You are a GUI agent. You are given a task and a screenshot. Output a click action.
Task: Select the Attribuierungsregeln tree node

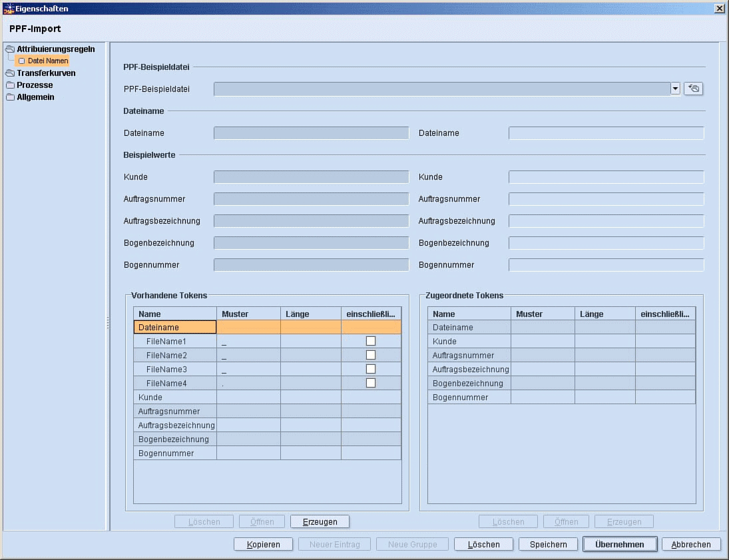pyautogui.click(x=56, y=49)
